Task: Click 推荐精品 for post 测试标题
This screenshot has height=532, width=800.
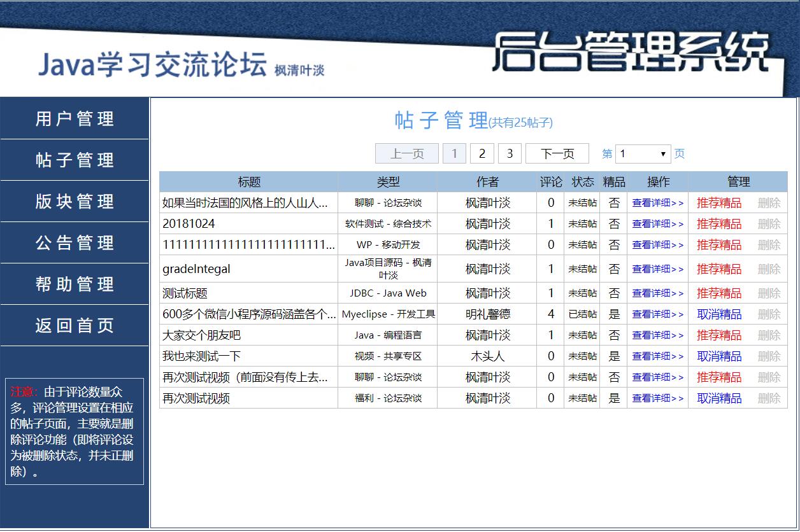Action: pyautogui.click(x=719, y=293)
